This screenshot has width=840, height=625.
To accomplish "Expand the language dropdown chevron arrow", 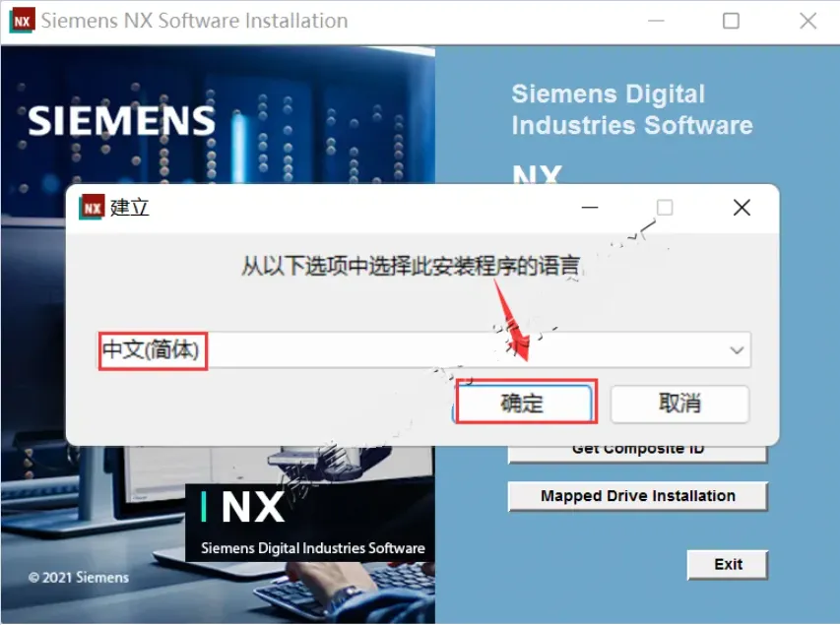I will tap(737, 350).
